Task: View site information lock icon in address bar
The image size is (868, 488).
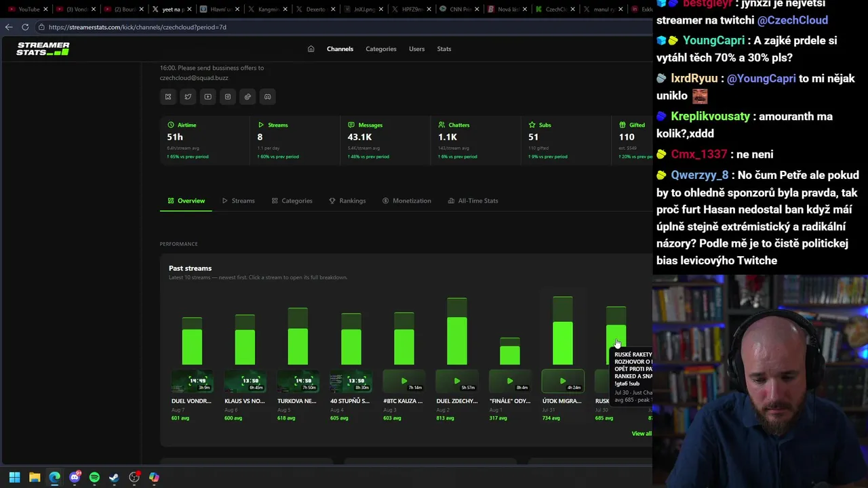Action: point(41,27)
